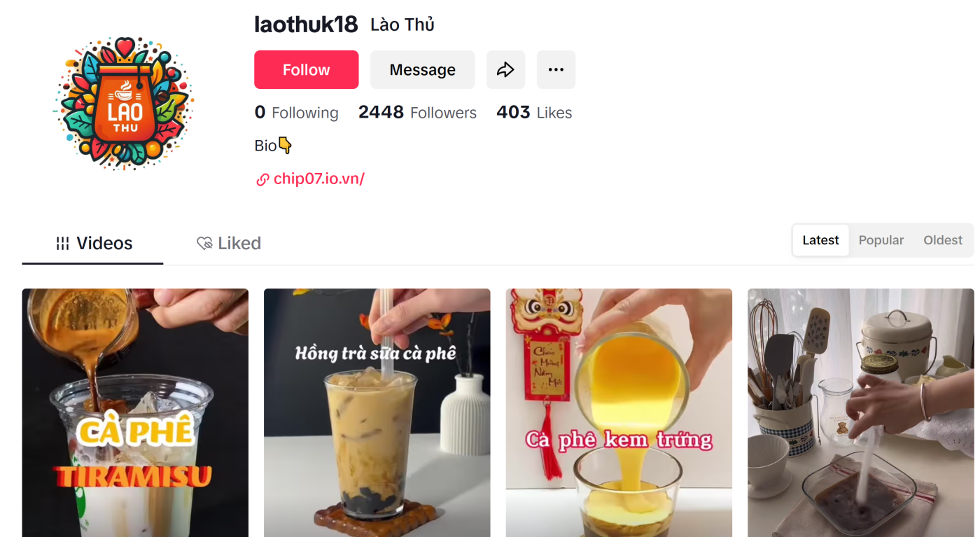Open the Cà phê kem trứng video
This screenshot has width=980, height=537.
pyautogui.click(x=619, y=412)
